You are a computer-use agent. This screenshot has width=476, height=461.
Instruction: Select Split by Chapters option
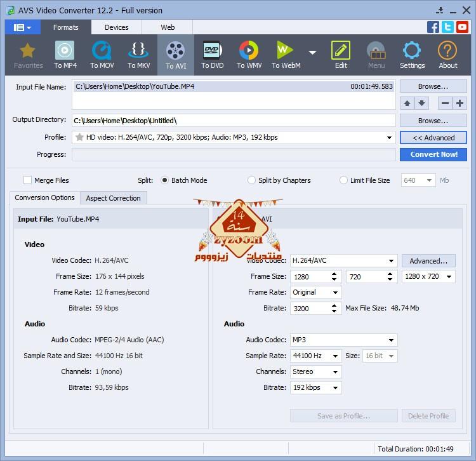click(x=251, y=180)
